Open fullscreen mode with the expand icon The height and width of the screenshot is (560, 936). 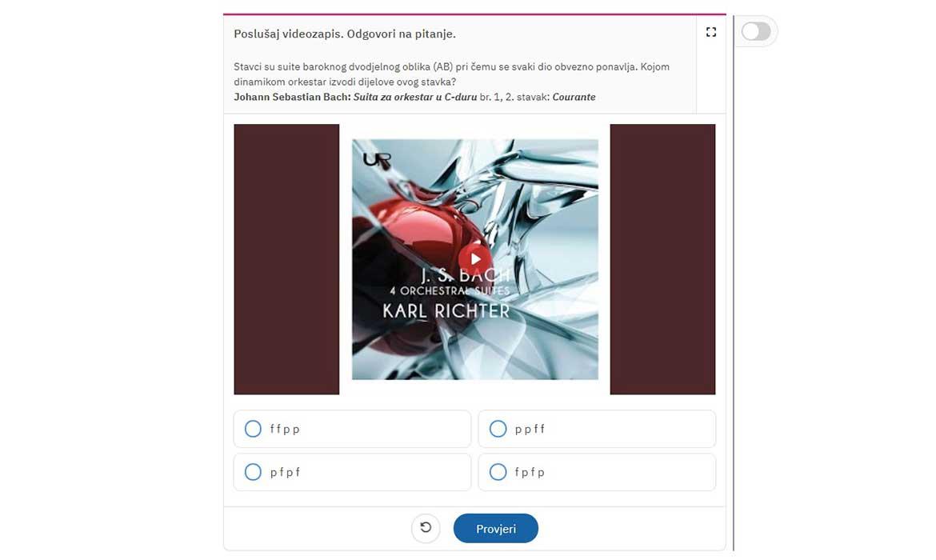pos(710,32)
